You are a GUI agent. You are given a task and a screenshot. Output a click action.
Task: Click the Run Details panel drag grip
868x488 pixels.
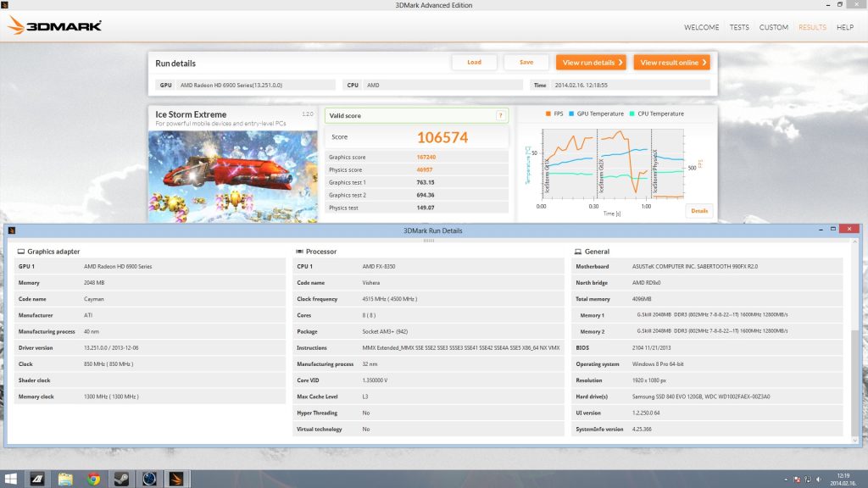[428, 241]
